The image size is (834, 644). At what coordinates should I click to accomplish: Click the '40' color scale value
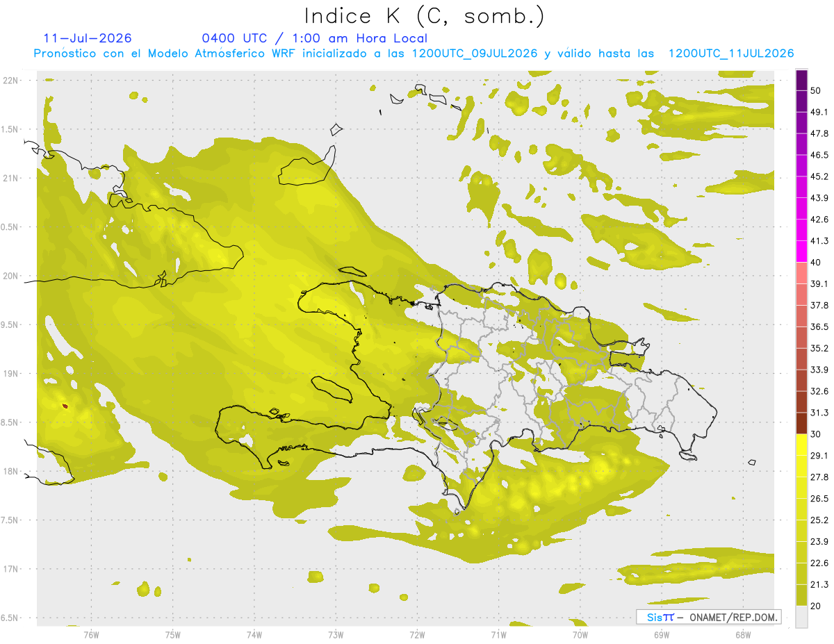pyautogui.click(x=816, y=263)
